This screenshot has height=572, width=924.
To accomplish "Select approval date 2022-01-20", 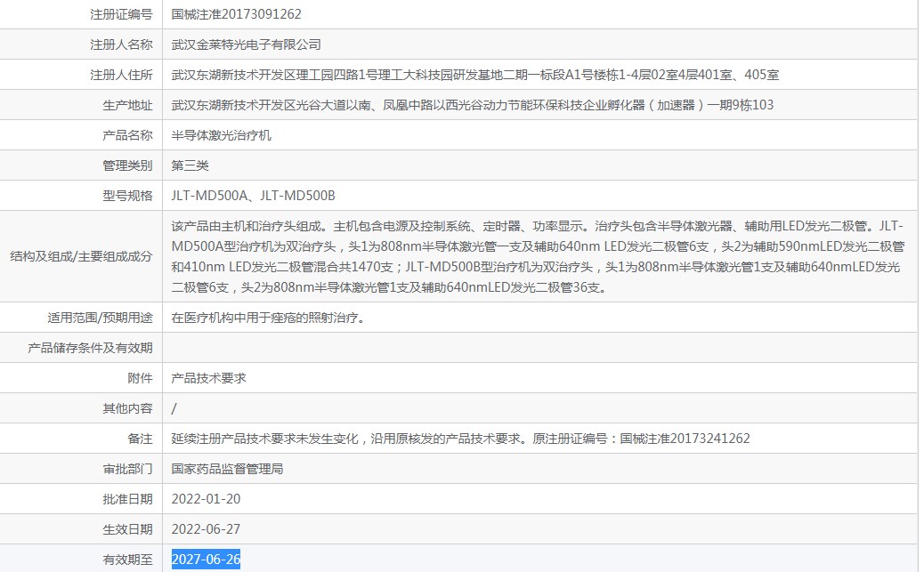I will point(207,499).
